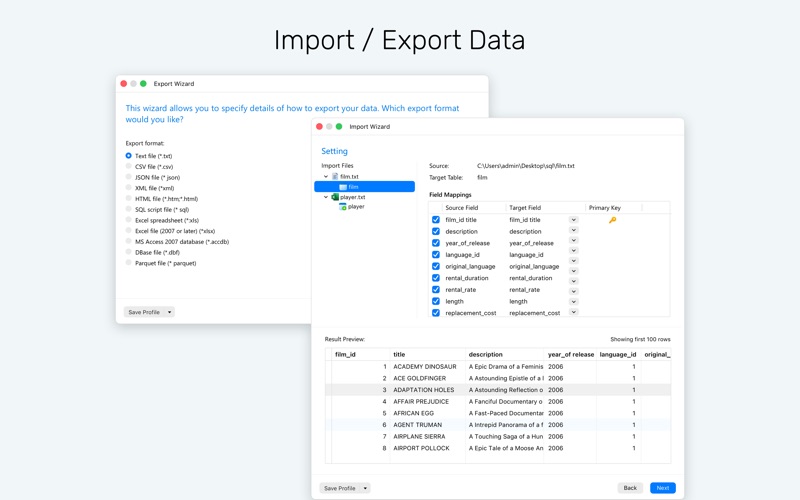Viewport: 800px width, 500px height.
Task: Select the ADAPTATION HOLES row
Action: pyautogui.click(x=498, y=390)
